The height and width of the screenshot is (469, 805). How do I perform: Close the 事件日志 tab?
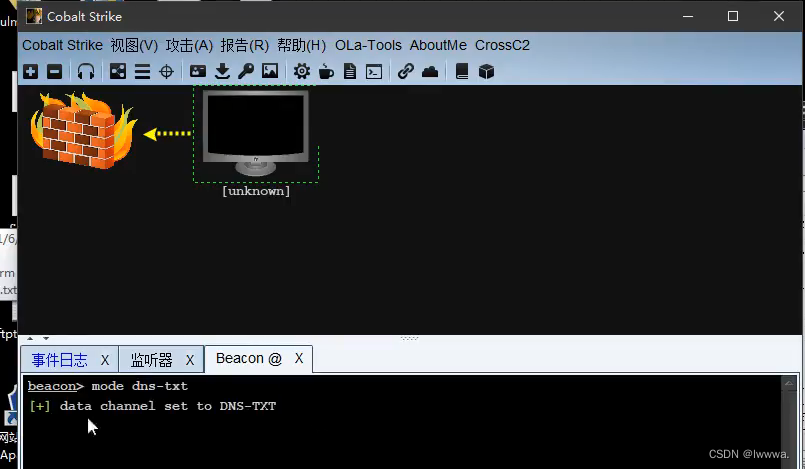pos(105,360)
